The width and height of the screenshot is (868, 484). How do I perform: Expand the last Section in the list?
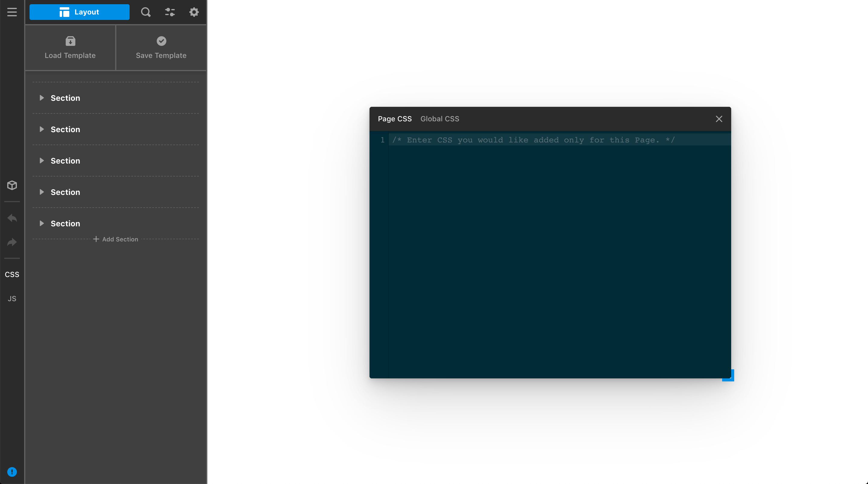[x=42, y=223]
